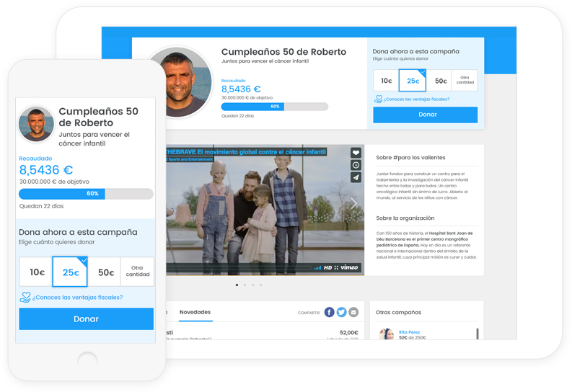Click Sobre #para los valientes heading
572x392 pixels.
tap(410, 157)
